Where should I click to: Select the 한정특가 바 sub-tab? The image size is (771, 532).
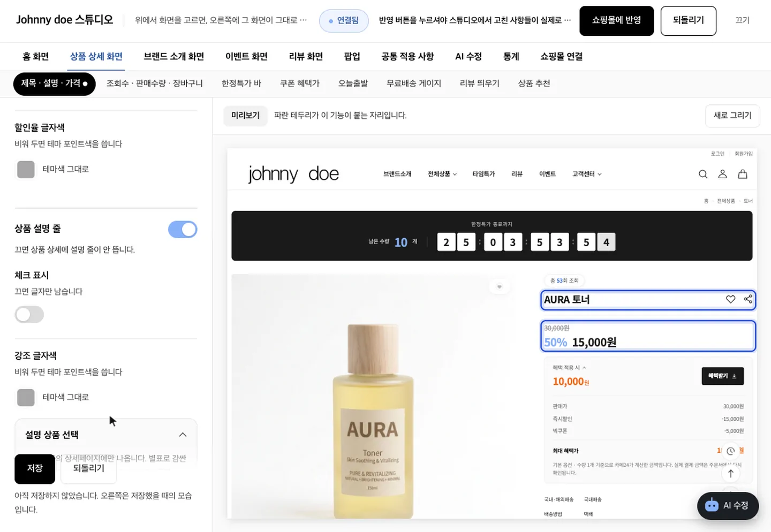241,83
